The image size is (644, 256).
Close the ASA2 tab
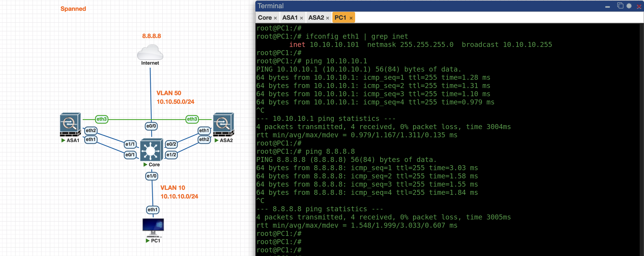coord(327,18)
